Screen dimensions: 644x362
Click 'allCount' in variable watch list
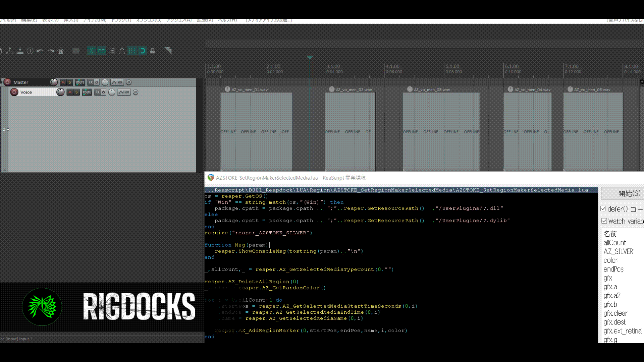tap(615, 243)
